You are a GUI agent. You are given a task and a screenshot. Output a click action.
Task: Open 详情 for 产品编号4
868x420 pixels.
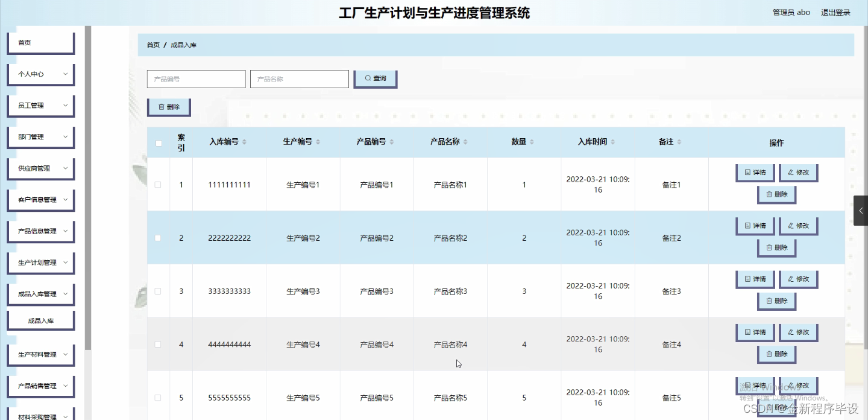(755, 332)
